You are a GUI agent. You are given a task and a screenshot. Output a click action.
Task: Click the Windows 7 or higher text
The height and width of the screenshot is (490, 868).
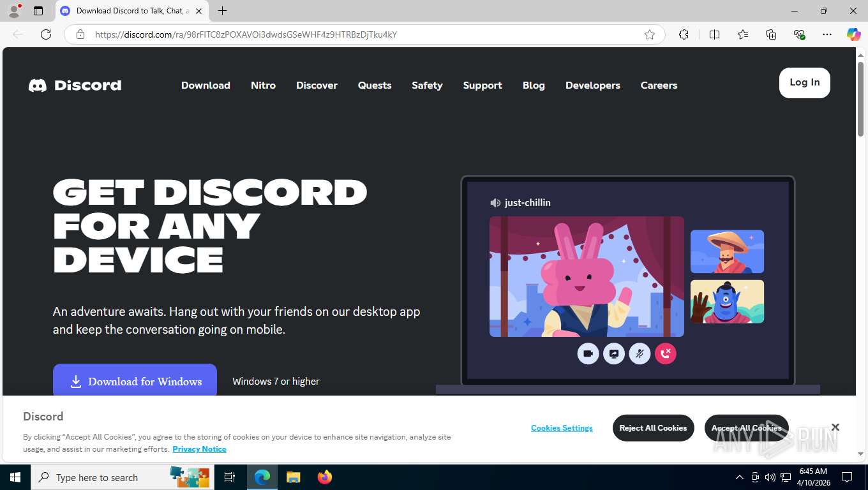coord(276,382)
